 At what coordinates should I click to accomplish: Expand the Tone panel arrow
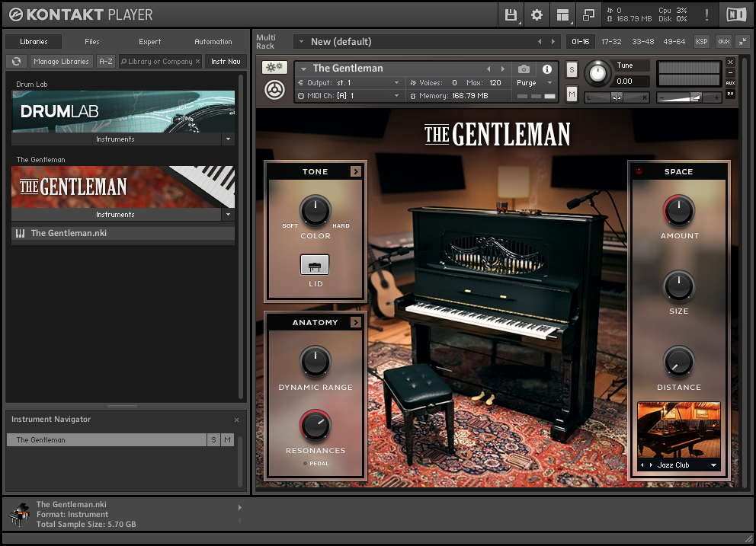click(x=356, y=171)
